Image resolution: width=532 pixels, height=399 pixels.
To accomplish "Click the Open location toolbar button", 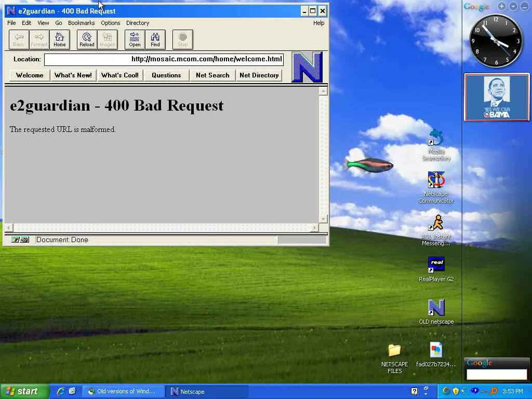I will pyautogui.click(x=135, y=39).
